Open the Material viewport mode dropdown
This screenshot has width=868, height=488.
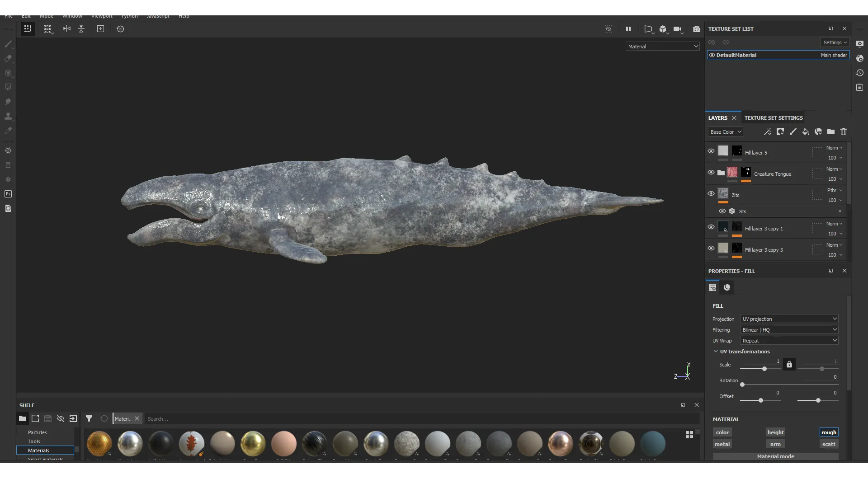point(663,47)
